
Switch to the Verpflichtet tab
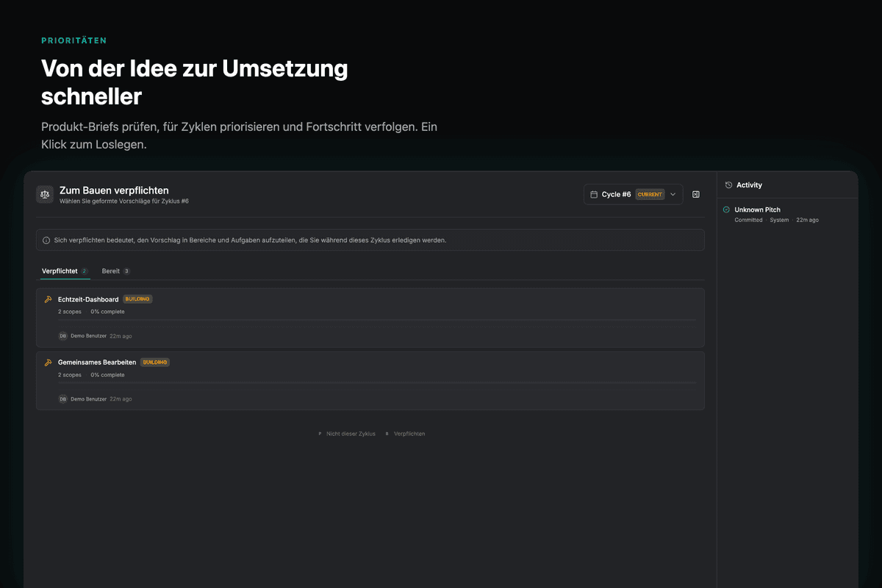click(60, 271)
